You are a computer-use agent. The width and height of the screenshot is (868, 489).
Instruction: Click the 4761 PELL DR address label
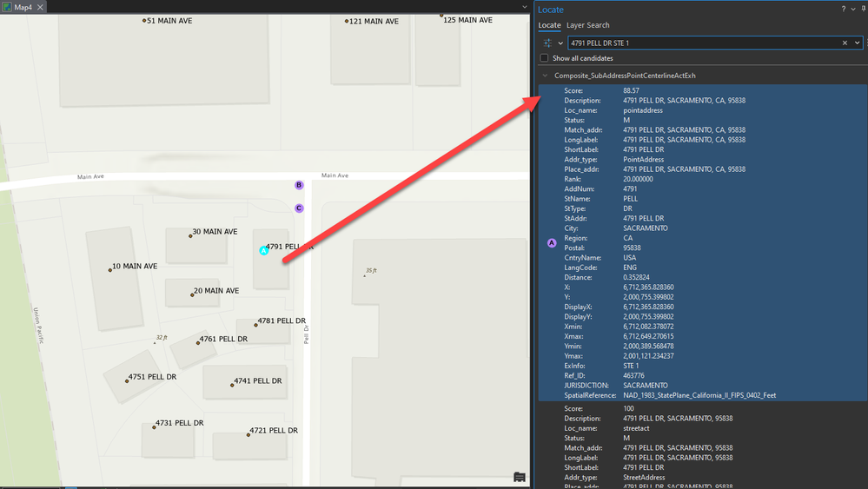223,339
